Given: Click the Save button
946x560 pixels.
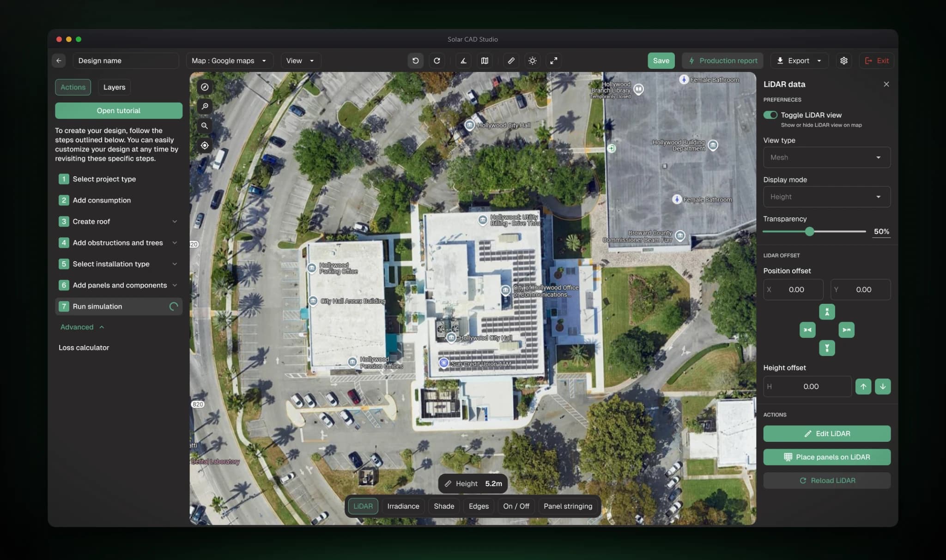Looking at the screenshot, I should [x=661, y=60].
